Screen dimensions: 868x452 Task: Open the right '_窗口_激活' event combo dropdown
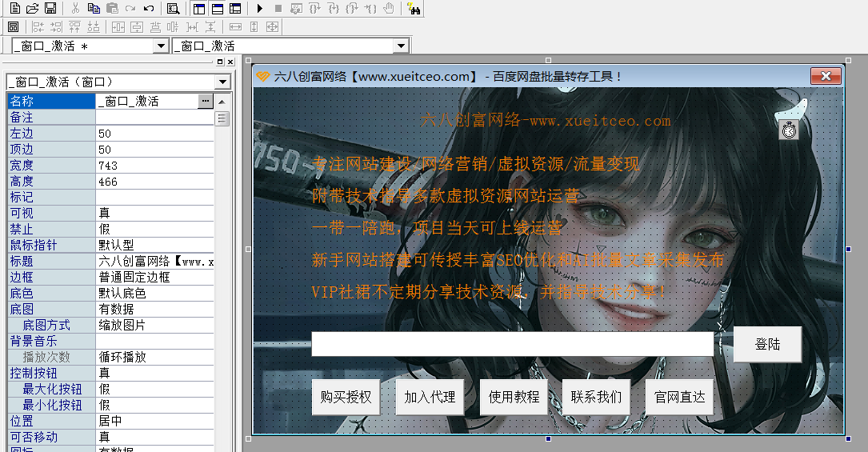click(402, 46)
